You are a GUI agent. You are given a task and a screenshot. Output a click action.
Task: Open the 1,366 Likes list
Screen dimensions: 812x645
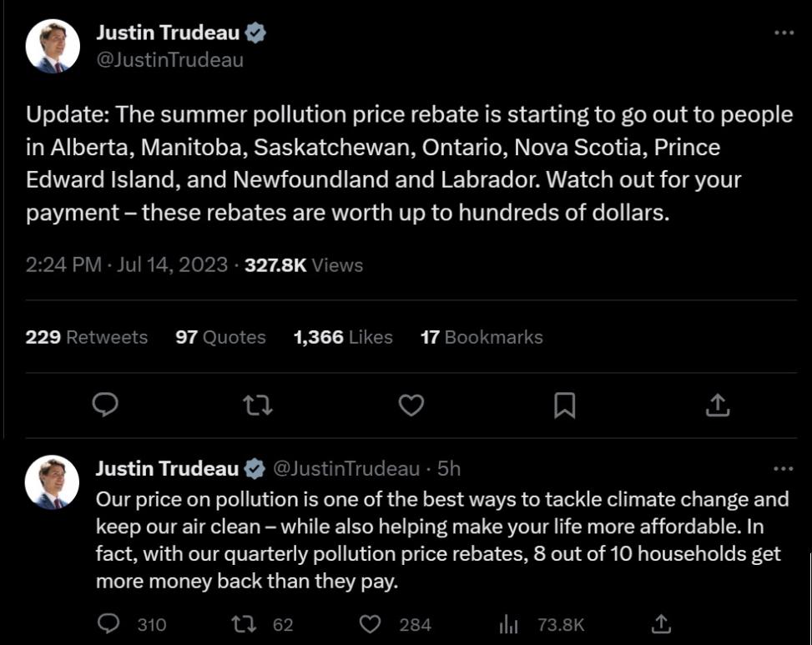(x=343, y=337)
